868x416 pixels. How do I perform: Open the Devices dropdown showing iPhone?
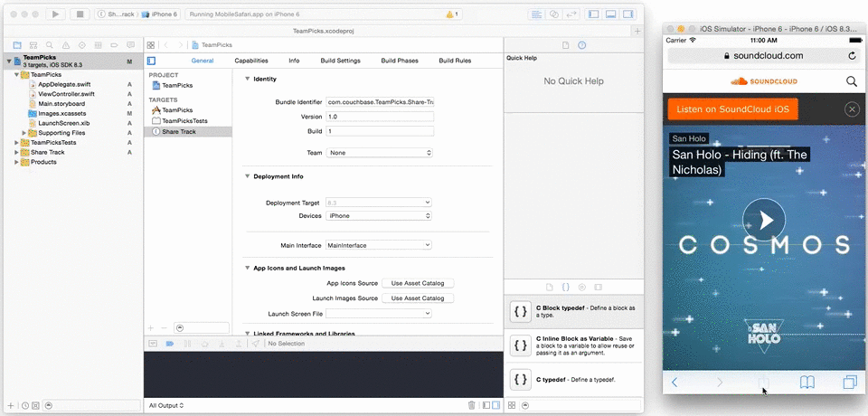click(379, 216)
